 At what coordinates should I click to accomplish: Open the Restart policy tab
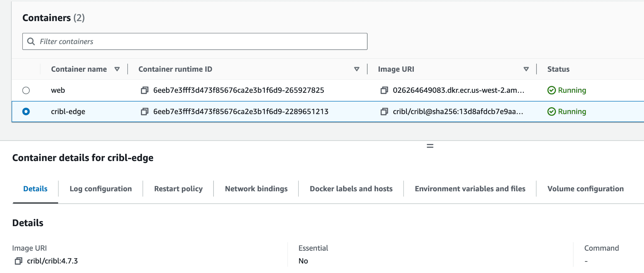[178, 189]
